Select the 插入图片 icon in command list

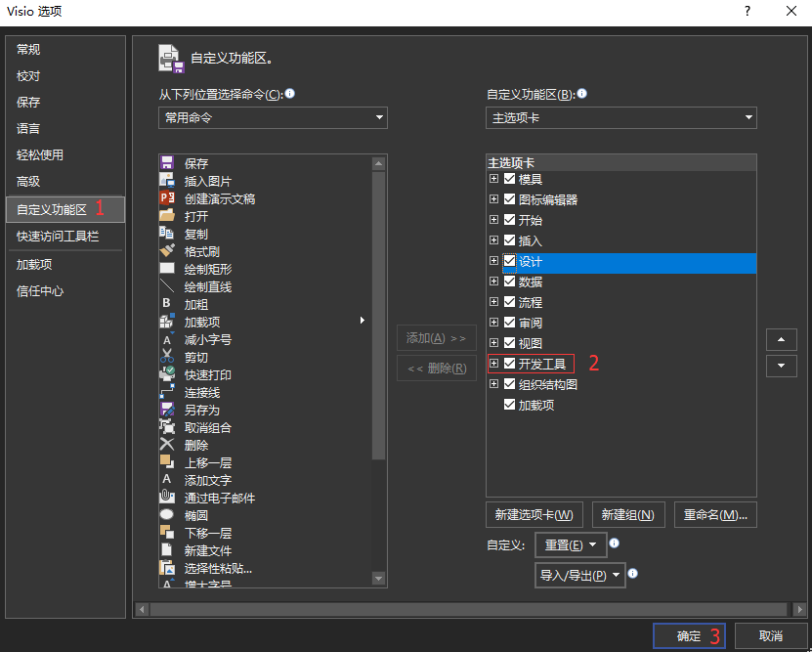[x=167, y=181]
